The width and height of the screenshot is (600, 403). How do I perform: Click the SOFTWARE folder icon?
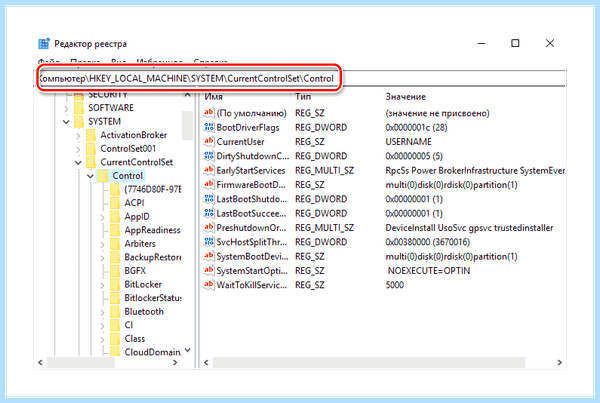(79, 108)
